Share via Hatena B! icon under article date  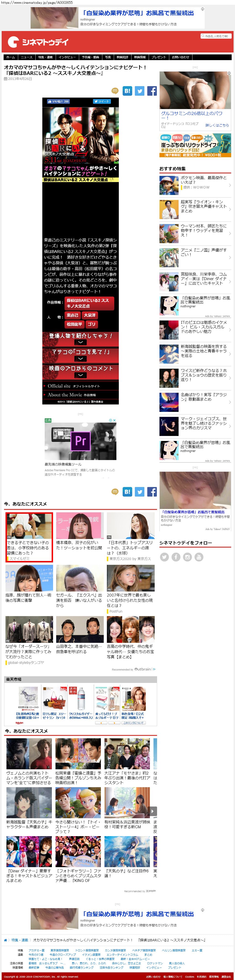[x=127, y=91]
